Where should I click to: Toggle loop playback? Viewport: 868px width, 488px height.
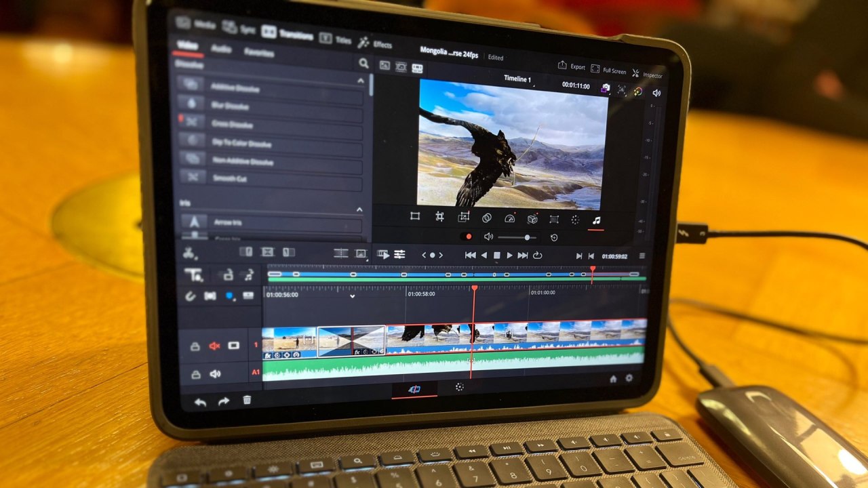[537, 256]
